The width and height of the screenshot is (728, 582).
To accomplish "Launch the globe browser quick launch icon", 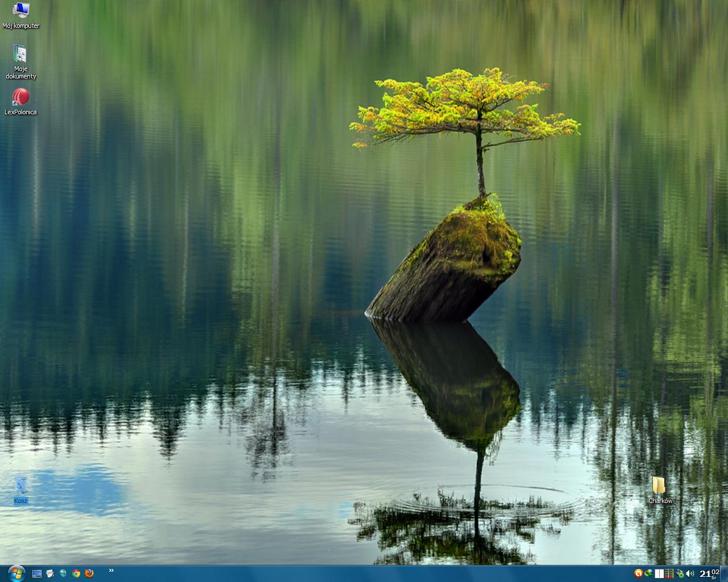I will pos(63,573).
